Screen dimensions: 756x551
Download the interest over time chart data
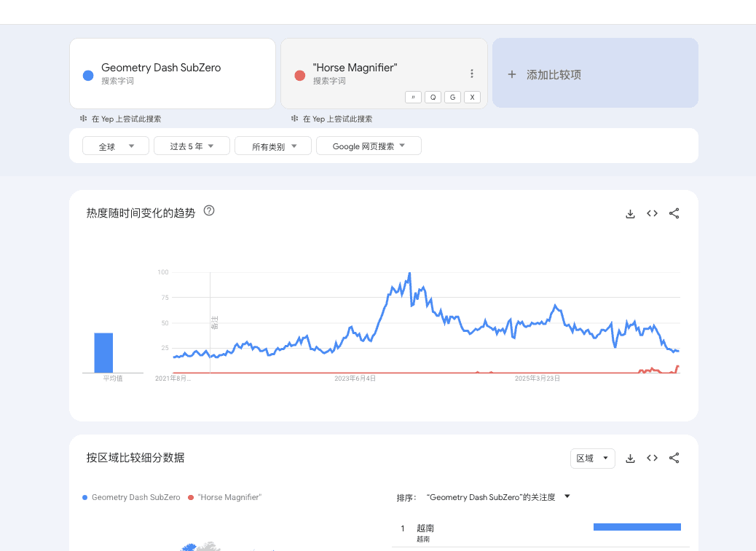pyautogui.click(x=630, y=214)
